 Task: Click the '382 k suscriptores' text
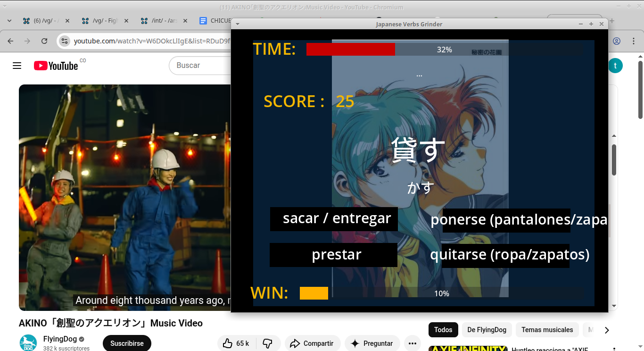click(x=66, y=348)
